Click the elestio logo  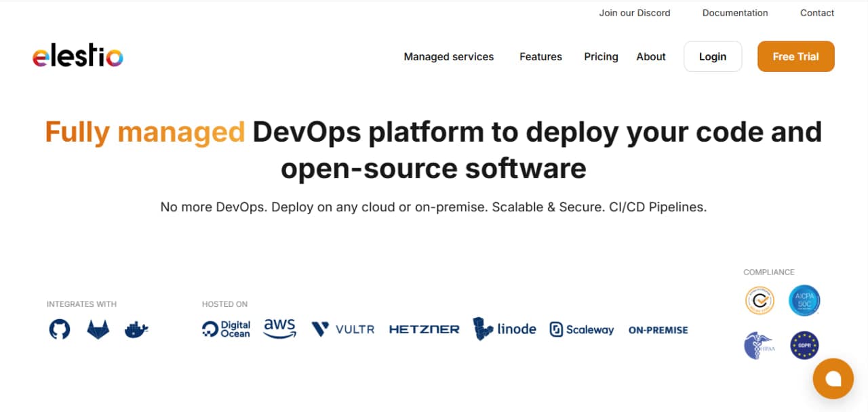click(x=78, y=57)
